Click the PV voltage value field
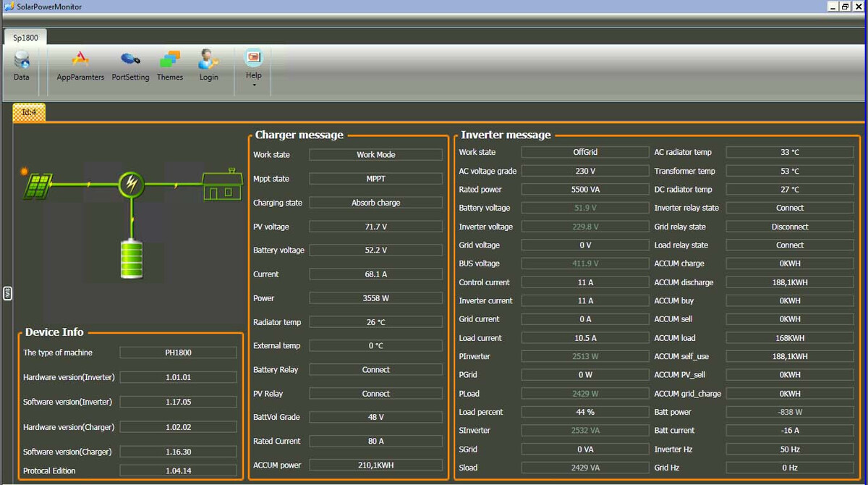The height and width of the screenshot is (485, 868). point(375,227)
